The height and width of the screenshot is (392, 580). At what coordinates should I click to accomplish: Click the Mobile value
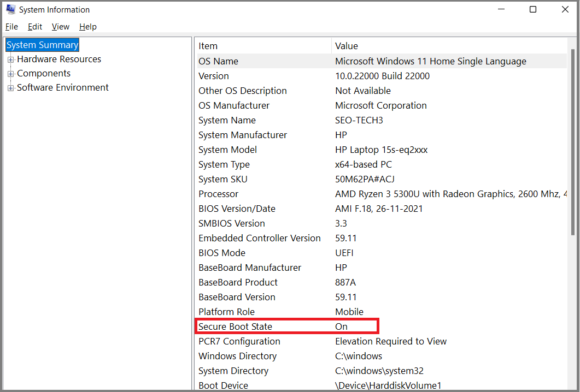pos(349,312)
